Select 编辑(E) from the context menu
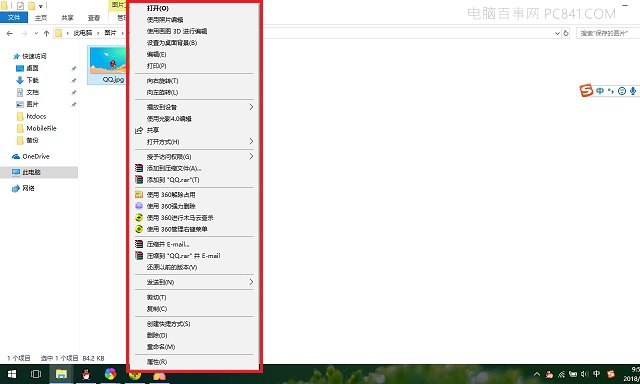 click(156, 54)
